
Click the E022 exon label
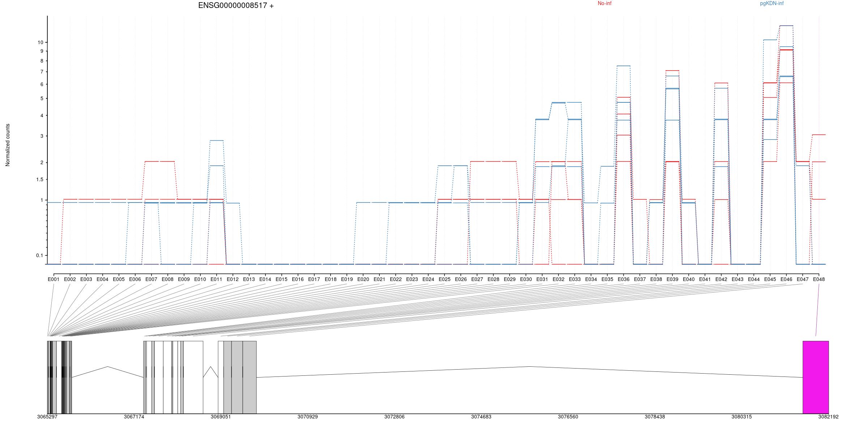[396, 279]
